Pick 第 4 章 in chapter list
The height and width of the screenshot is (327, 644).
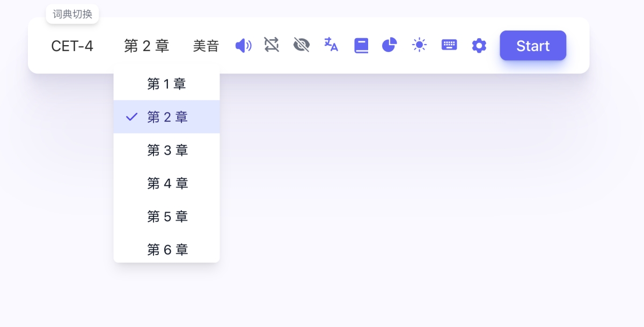(167, 184)
